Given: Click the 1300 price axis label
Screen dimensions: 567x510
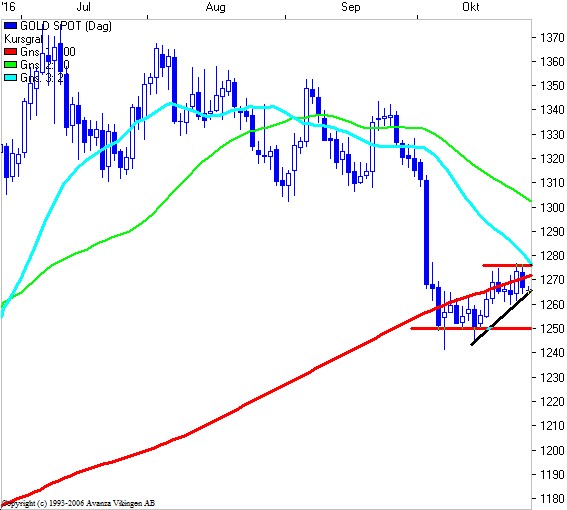Looking at the screenshot, I should point(552,207).
